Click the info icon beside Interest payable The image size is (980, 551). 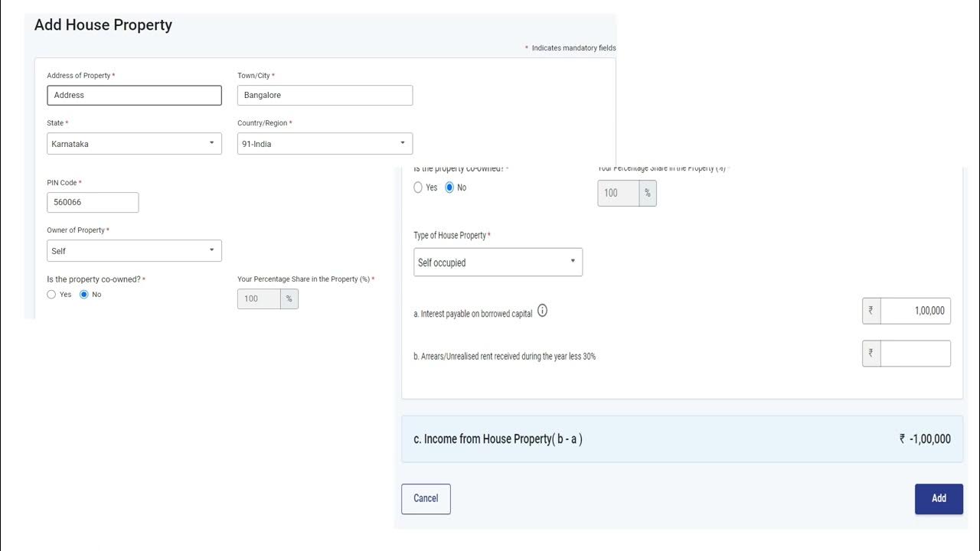point(542,311)
